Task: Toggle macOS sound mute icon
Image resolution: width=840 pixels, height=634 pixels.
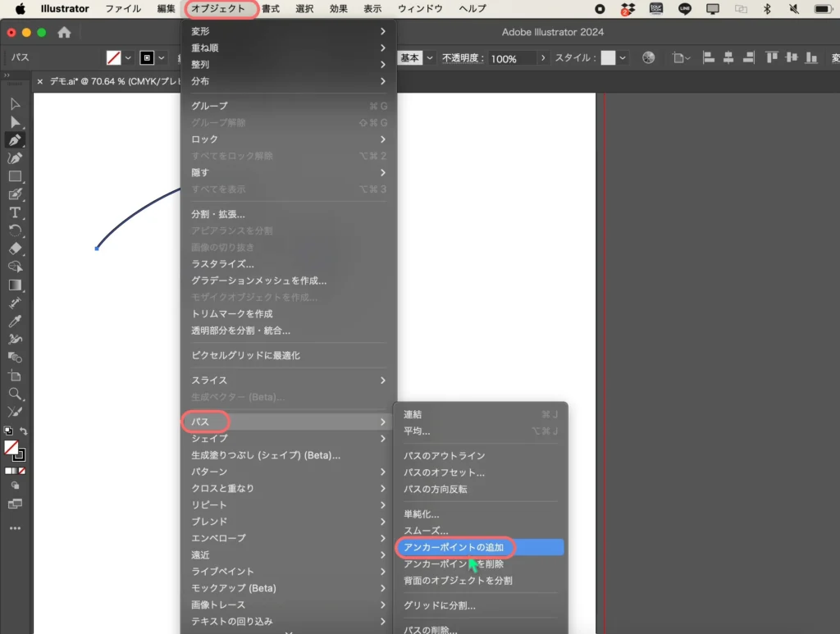Action: pyautogui.click(x=794, y=9)
